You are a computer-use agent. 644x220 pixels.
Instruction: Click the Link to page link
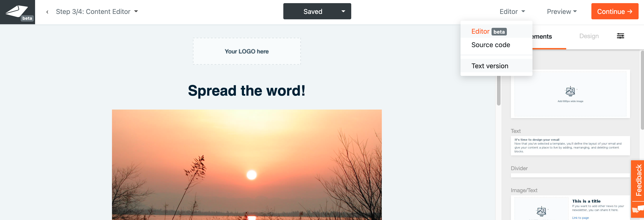click(x=580, y=218)
